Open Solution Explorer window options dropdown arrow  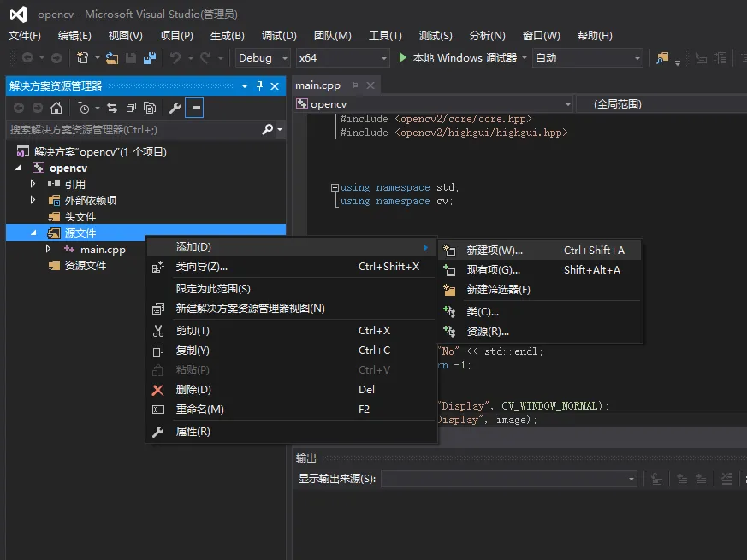click(245, 86)
